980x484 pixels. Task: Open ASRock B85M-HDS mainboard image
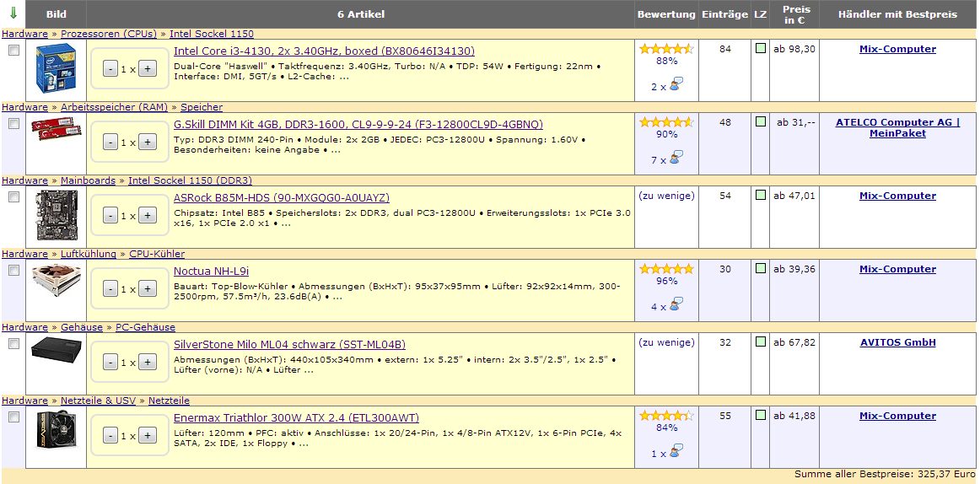(x=57, y=215)
